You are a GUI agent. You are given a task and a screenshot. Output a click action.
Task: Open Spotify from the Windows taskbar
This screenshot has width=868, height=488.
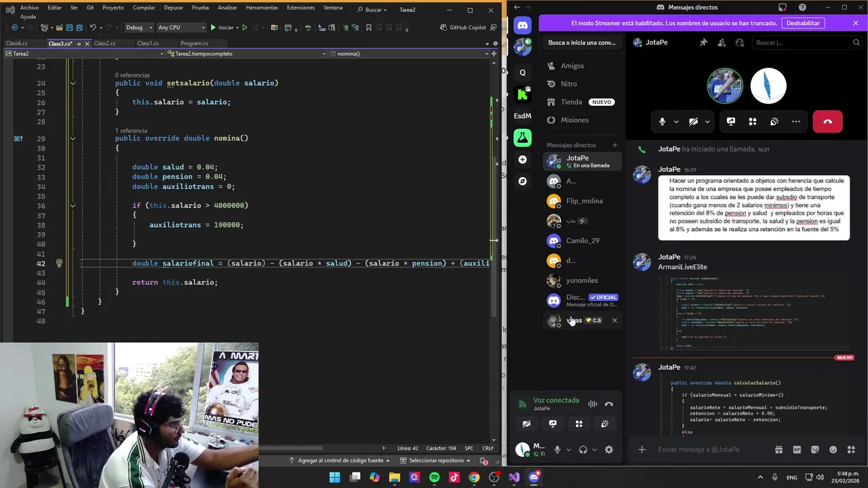pos(434,477)
